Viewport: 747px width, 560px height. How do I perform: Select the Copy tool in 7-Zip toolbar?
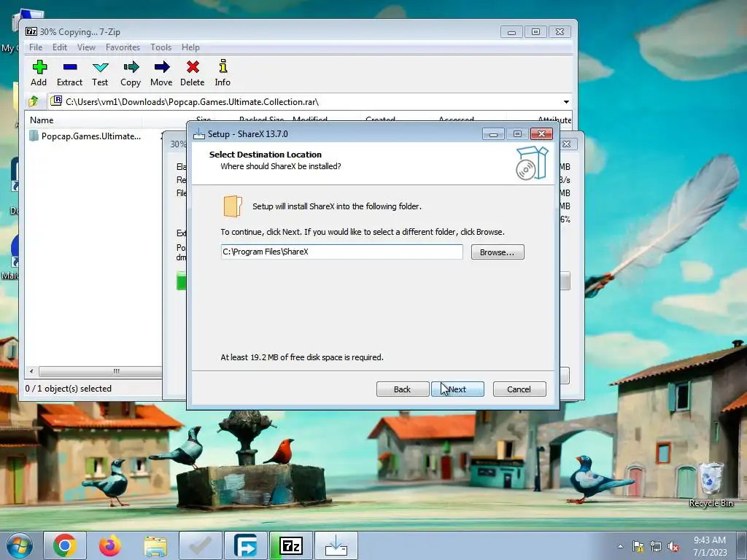[x=131, y=73]
